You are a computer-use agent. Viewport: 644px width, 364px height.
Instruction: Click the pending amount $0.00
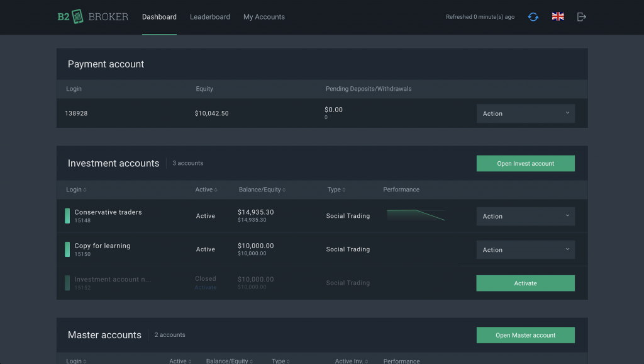coord(333,110)
